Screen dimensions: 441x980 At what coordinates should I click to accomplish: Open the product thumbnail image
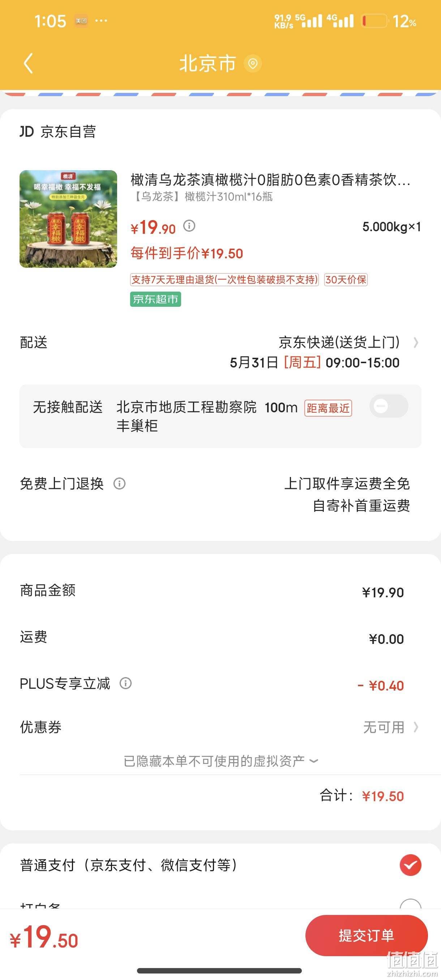68,219
